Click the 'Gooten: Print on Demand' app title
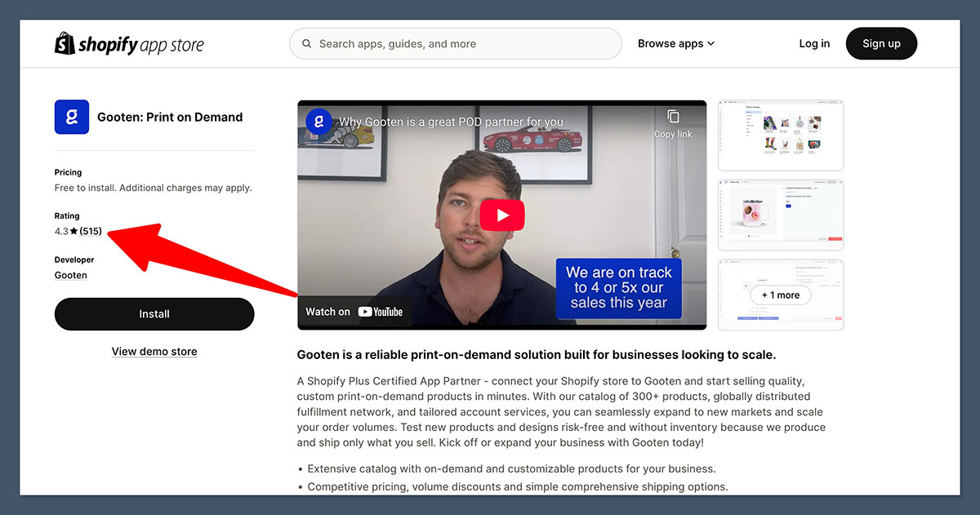Image resolution: width=980 pixels, height=515 pixels. (x=170, y=118)
